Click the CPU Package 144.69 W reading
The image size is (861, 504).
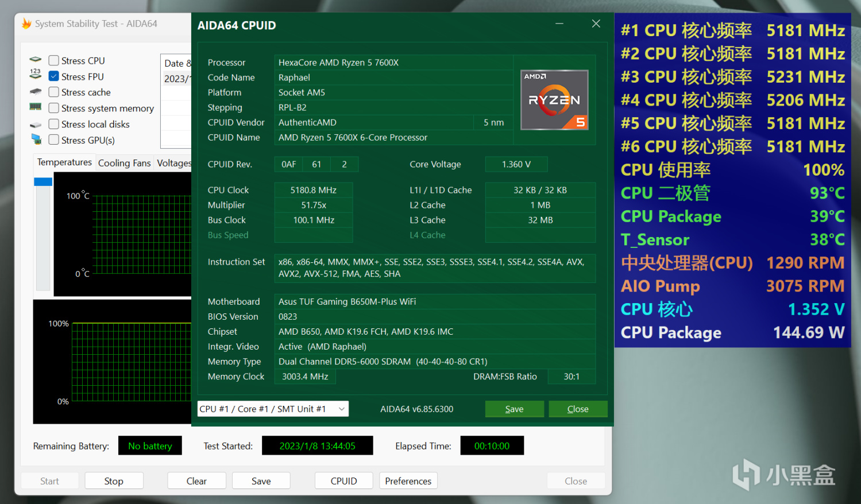click(x=733, y=332)
